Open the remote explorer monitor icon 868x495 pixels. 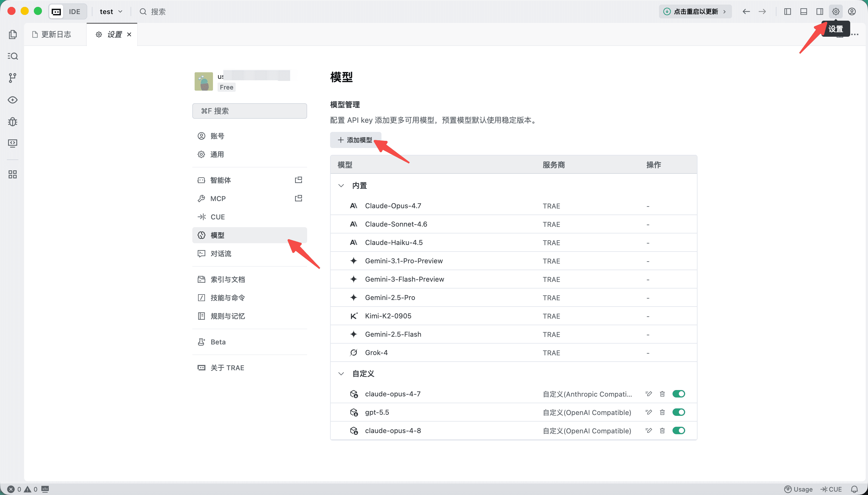coord(13,143)
